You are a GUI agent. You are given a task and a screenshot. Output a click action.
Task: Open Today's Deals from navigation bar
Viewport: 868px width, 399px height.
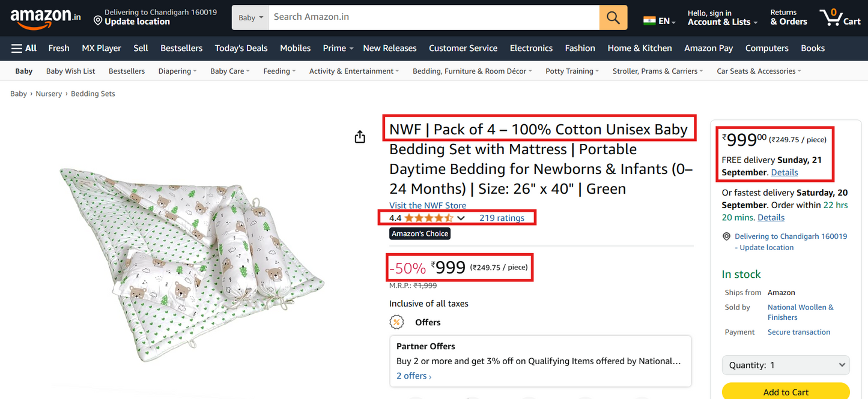(241, 48)
